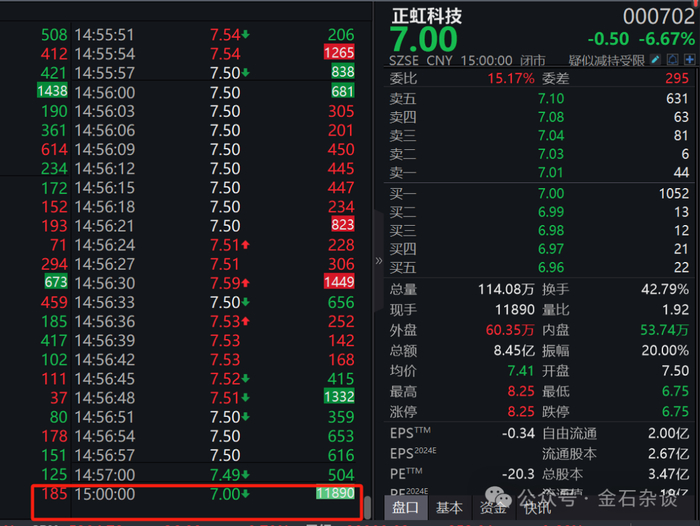Click the 流通股本 value 2.67亿
The image size is (700, 526).
(669, 454)
